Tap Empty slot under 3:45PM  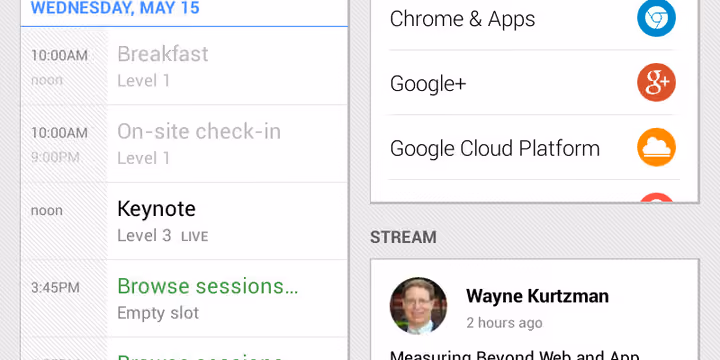click(158, 313)
